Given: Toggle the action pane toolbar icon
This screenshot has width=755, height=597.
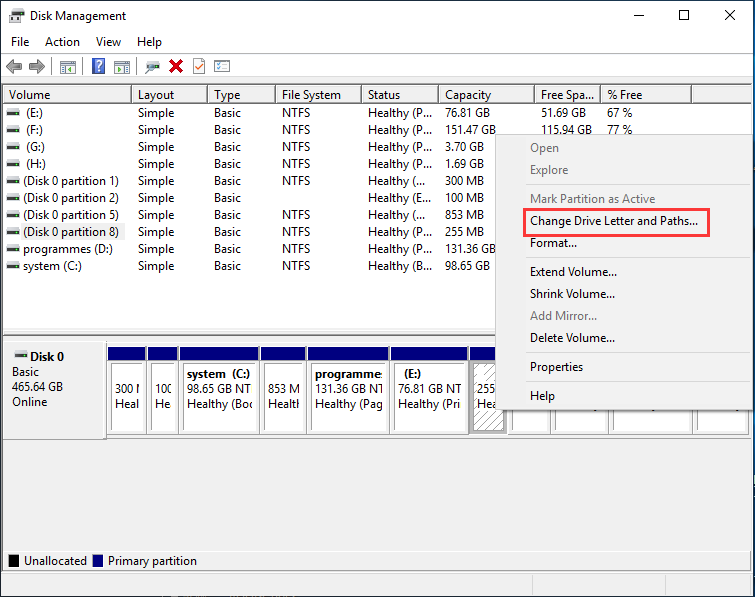Looking at the screenshot, I should (x=122, y=67).
